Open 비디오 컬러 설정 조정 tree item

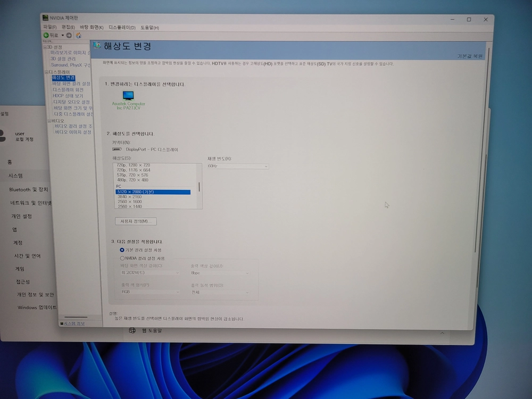73,126
